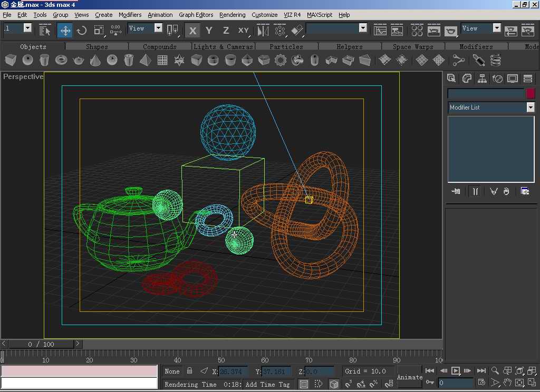
Task: Open the reference coordinate View dropdown
Action: pos(158,28)
